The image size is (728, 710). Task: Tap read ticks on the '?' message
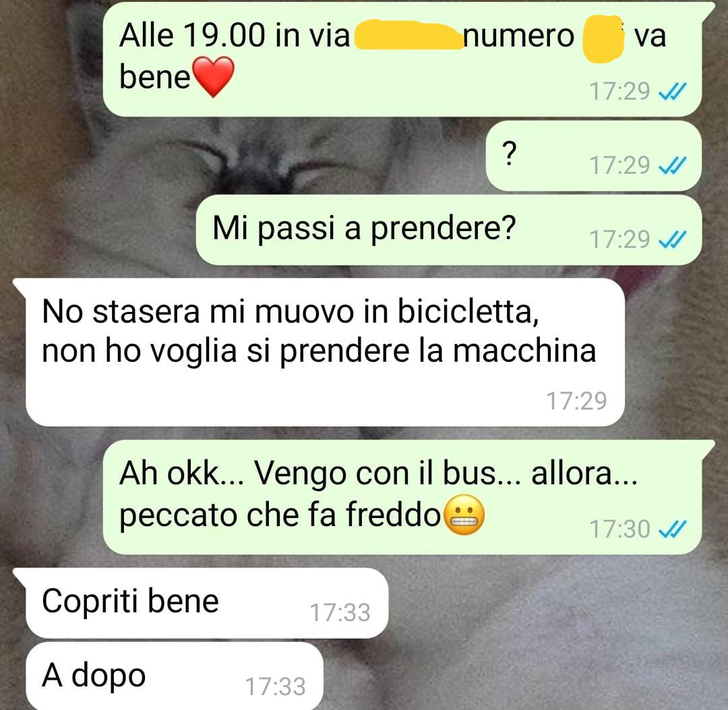click(672, 166)
